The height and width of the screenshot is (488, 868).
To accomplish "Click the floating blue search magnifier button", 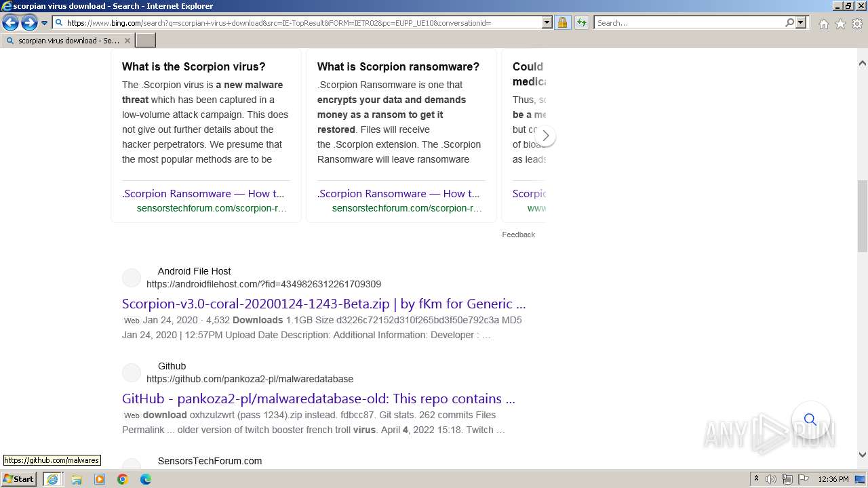I will (810, 420).
